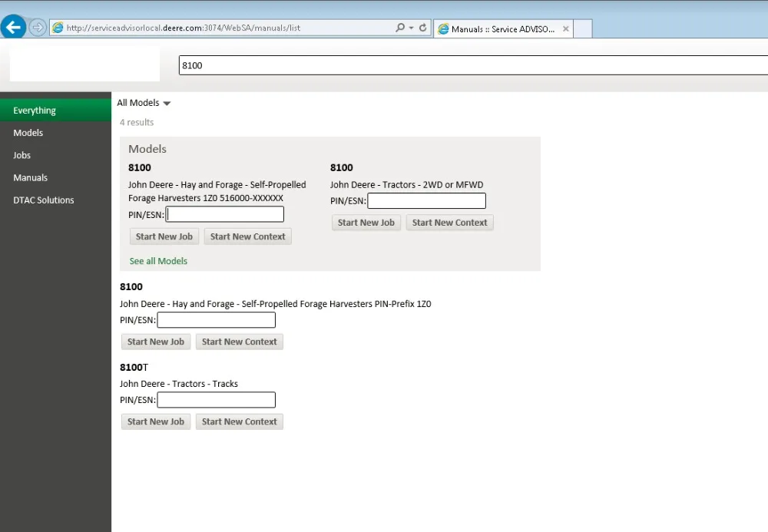Click the search box containing 8100
The height and width of the screenshot is (532, 768).
click(x=473, y=65)
